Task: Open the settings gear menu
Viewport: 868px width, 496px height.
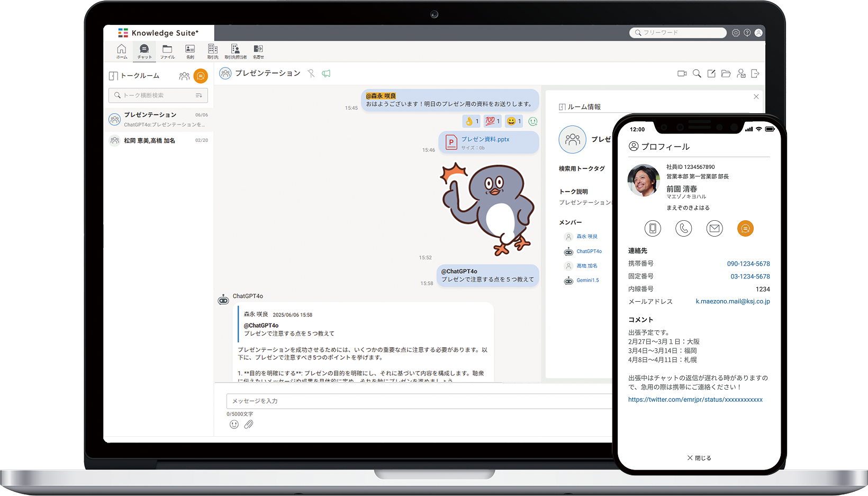Action: tap(736, 33)
